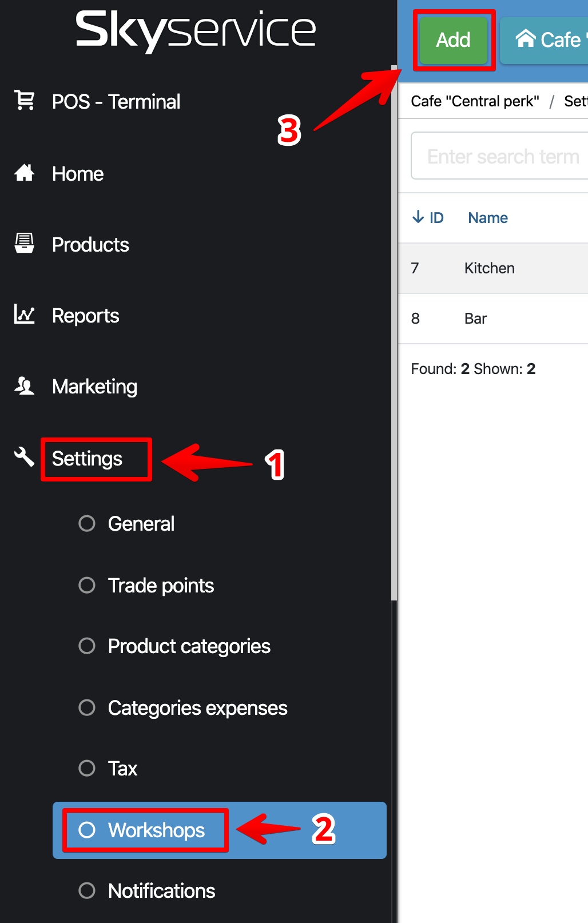This screenshot has height=923, width=588.
Task: Open Product categories settings page
Action: point(189,646)
